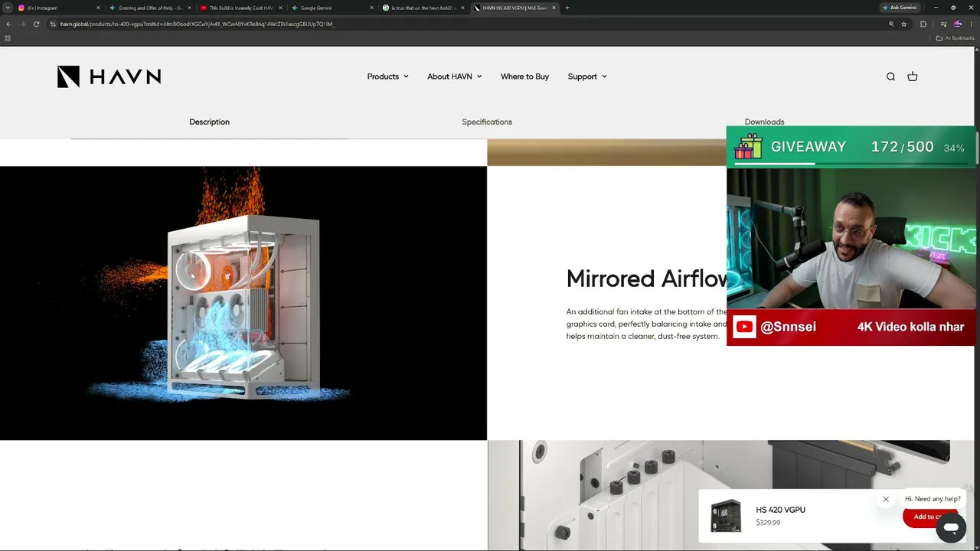
Task: Expand the Support dropdown menu
Action: (587, 77)
